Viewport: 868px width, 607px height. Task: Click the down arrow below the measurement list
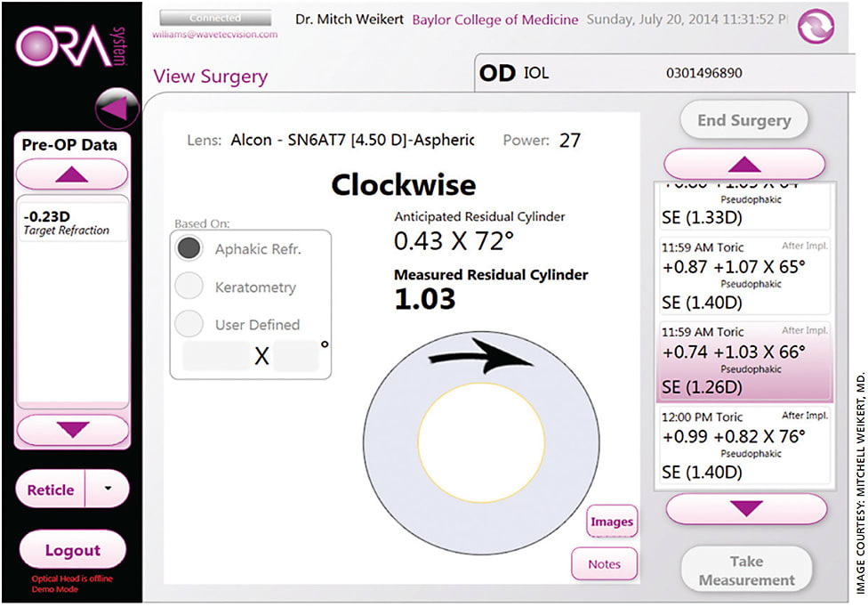point(744,507)
